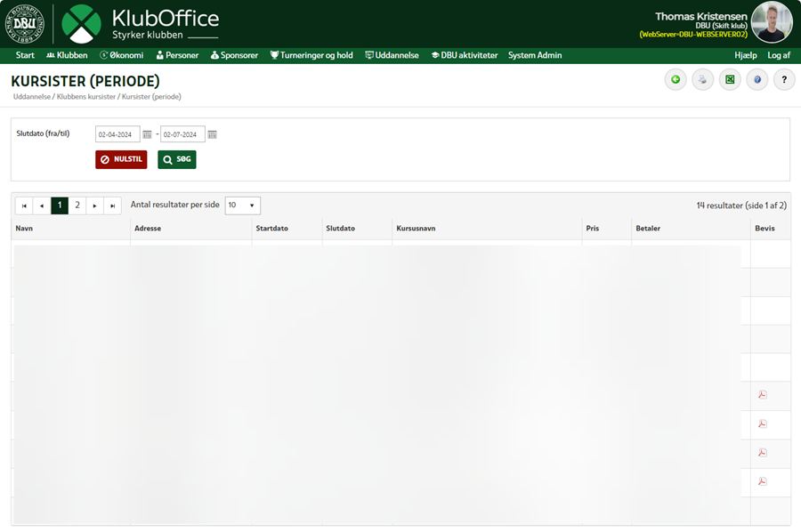This screenshot has height=532, width=801.
Task: Export results to Excel via spreadsheet icon
Action: (x=730, y=80)
